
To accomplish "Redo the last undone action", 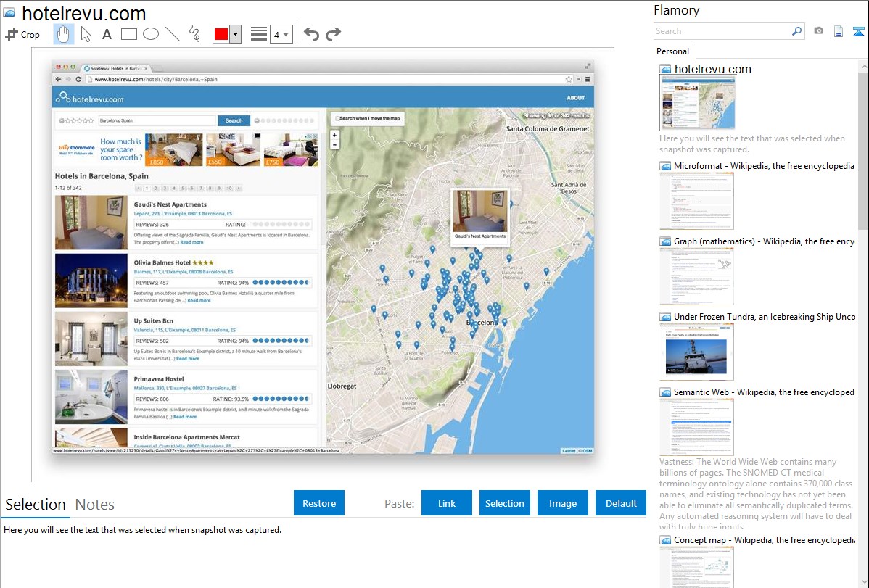I will pos(333,34).
